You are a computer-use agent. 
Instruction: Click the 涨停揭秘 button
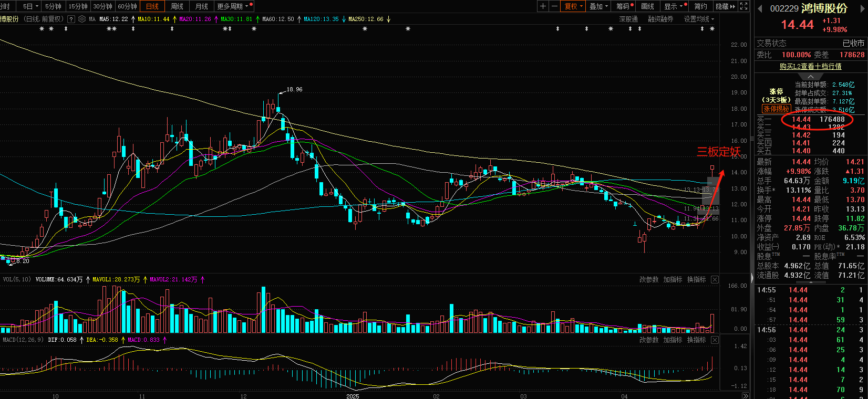pos(776,109)
